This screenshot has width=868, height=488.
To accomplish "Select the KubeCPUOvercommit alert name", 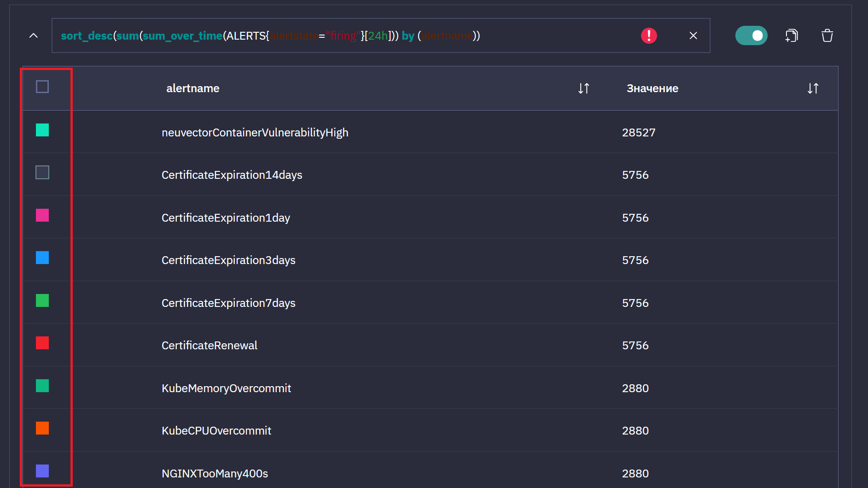I will click(x=216, y=431).
